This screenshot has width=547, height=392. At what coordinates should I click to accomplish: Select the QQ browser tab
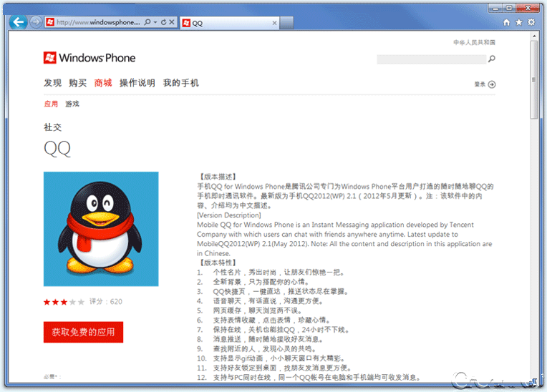[230, 23]
